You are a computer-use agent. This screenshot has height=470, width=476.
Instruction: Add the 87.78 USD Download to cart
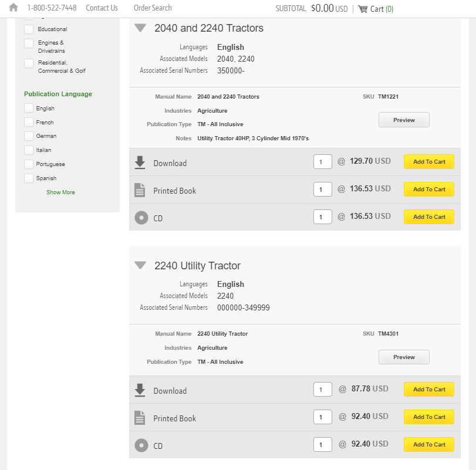tap(429, 389)
